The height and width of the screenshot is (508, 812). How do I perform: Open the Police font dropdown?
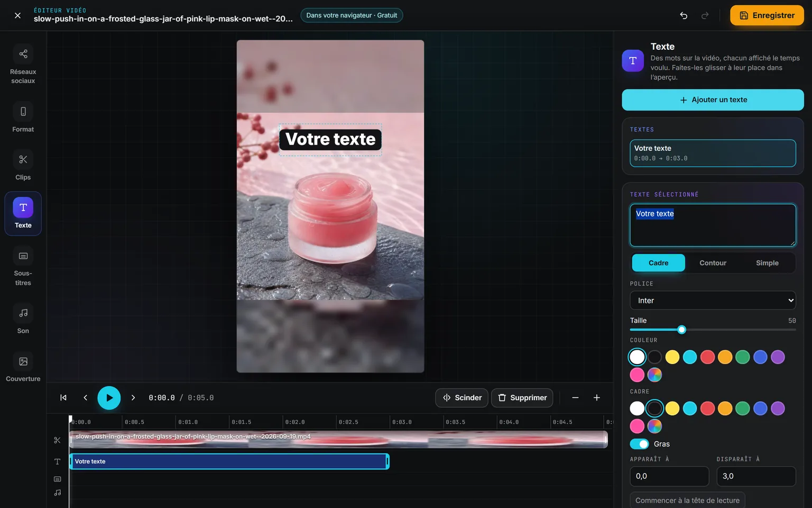tap(713, 301)
